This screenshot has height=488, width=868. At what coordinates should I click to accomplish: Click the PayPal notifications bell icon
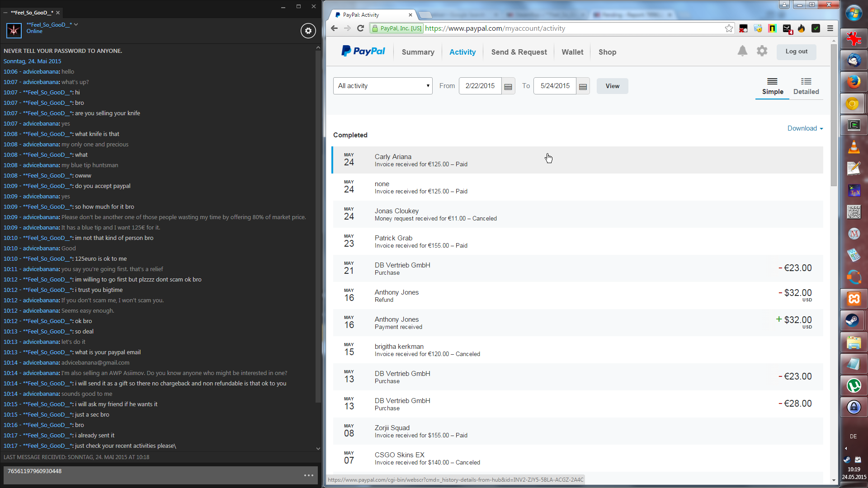[x=742, y=51]
